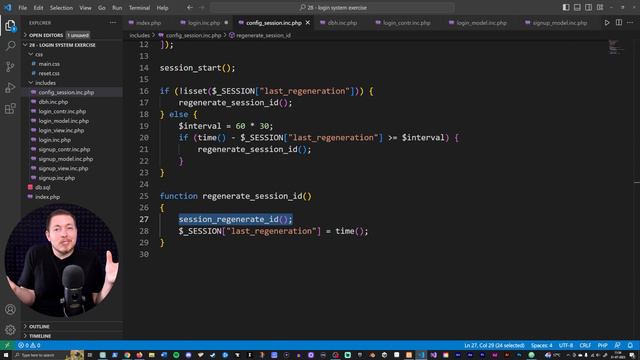Show errors and warnings count
The width and height of the screenshot is (640, 360).
pyautogui.click(x=29, y=345)
